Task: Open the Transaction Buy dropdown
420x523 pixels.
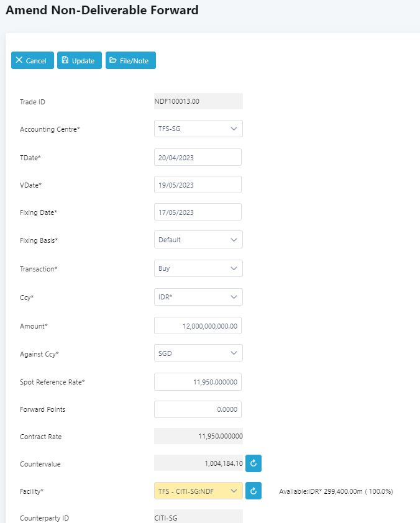Action: tap(198, 268)
